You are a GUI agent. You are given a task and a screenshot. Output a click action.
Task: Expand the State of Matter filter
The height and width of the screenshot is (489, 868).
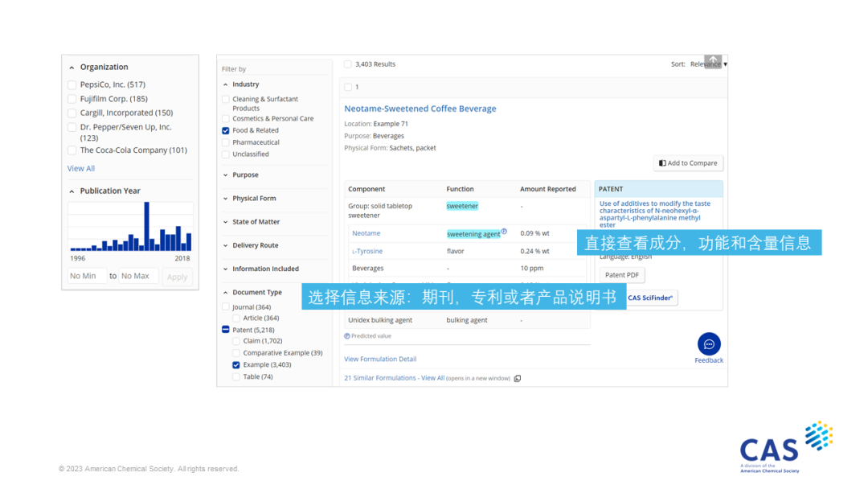(225, 222)
